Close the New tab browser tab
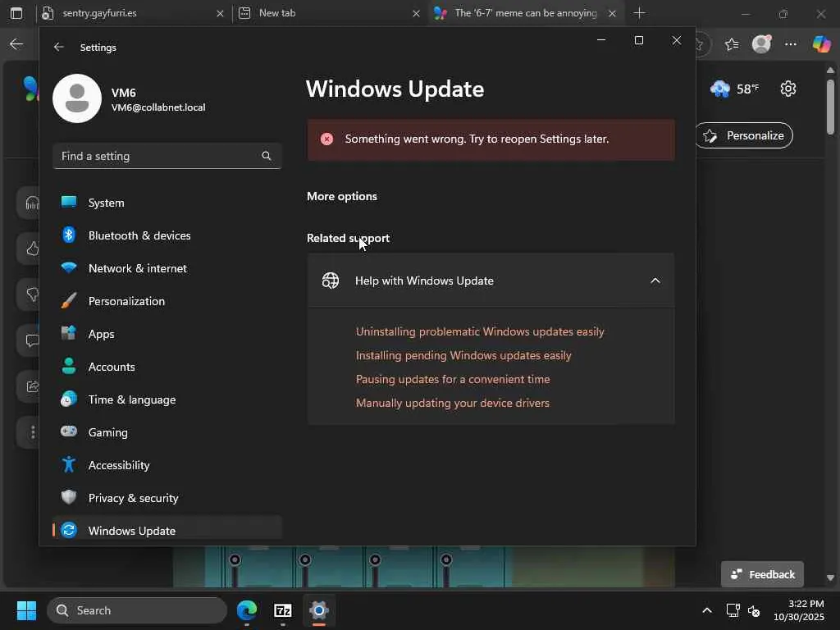The width and height of the screenshot is (840, 630). (x=416, y=13)
